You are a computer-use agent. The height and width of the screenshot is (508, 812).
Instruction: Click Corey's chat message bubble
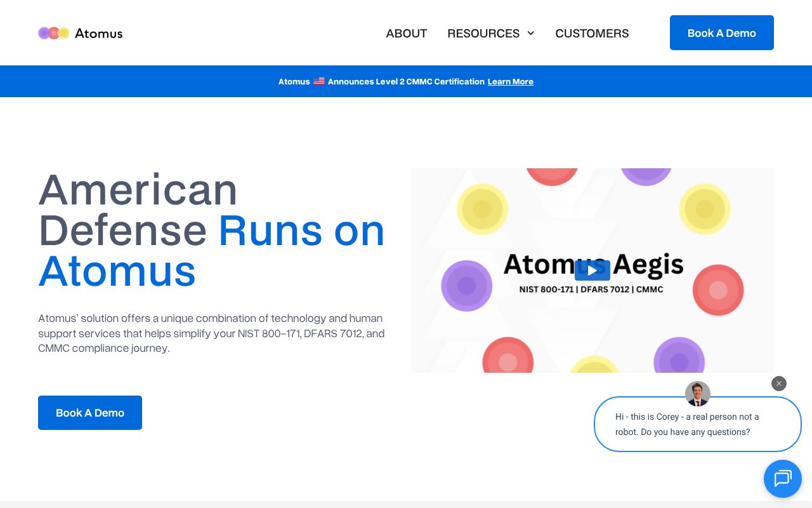point(698,424)
